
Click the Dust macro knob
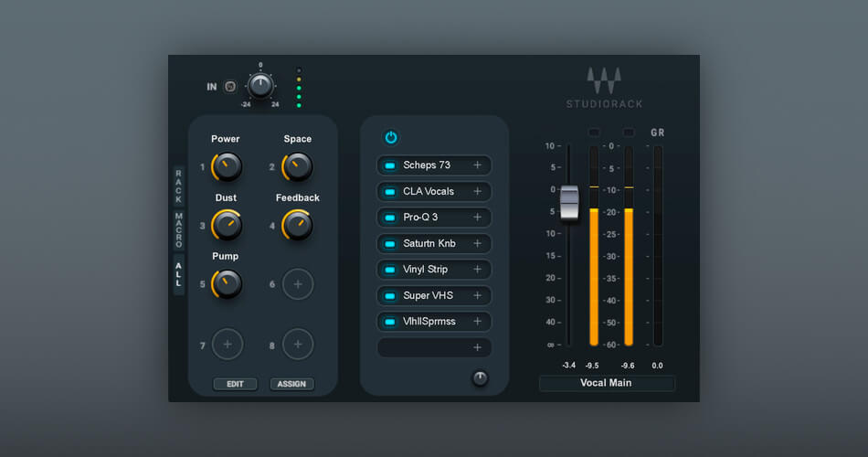point(227,225)
